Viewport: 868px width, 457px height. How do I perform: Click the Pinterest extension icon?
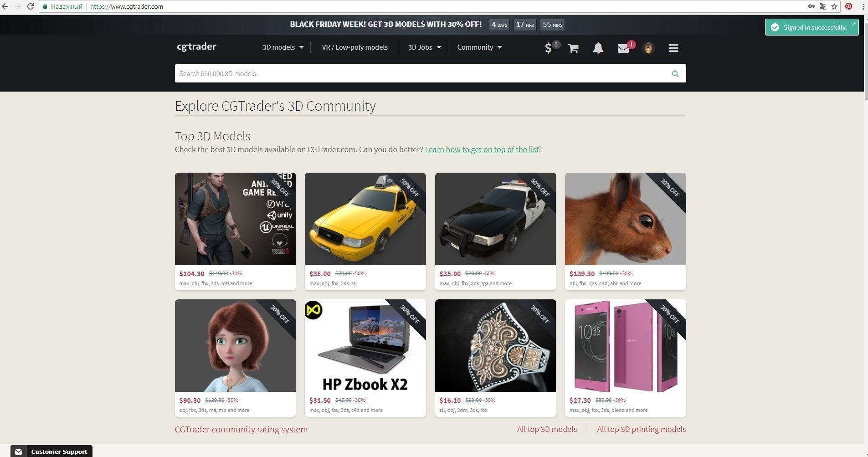848,6
